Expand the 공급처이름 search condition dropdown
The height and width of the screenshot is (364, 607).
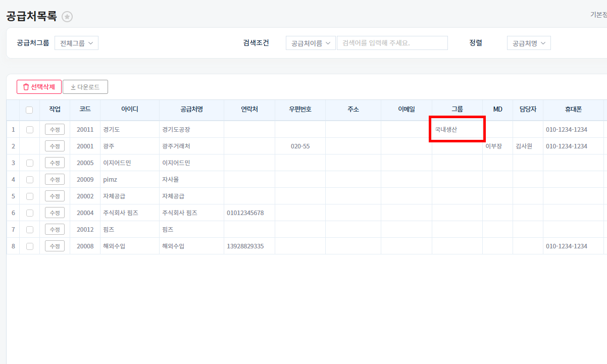[311, 43]
